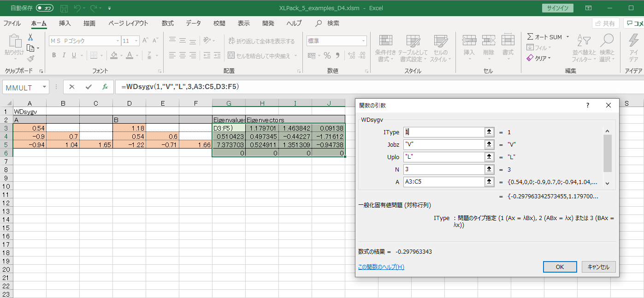Click the dialog's question mark help icon
The image size is (644, 298).
click(x=587, y=105)
